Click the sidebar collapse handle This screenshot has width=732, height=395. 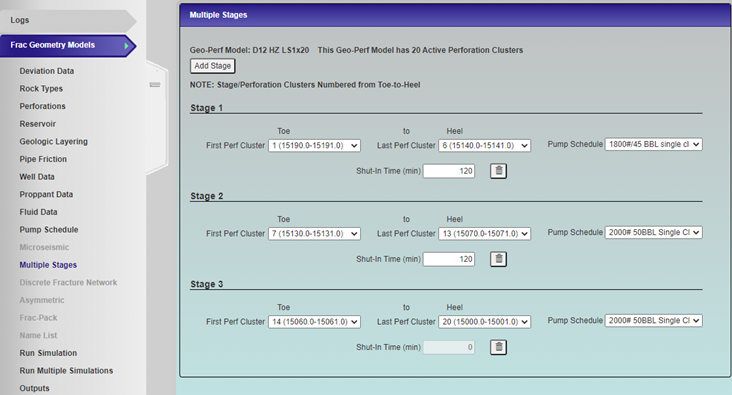tap(155, 85)
